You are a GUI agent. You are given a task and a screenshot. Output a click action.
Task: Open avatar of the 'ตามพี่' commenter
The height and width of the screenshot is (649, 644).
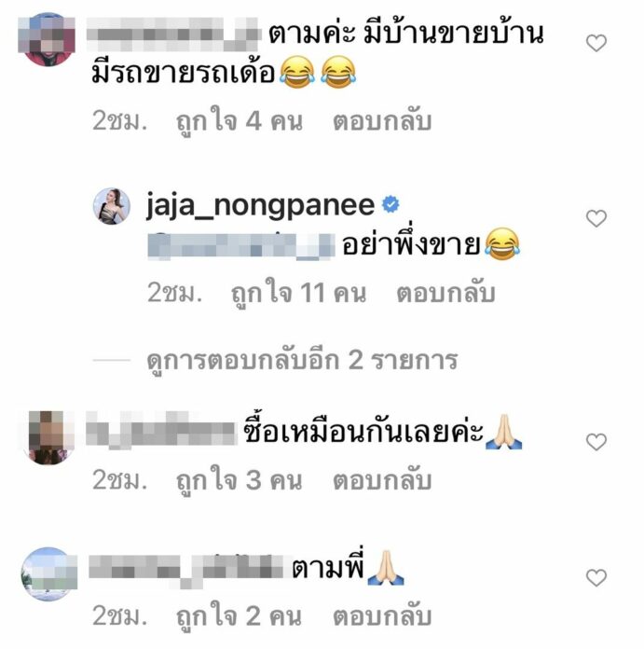click(x=49, y=574)
